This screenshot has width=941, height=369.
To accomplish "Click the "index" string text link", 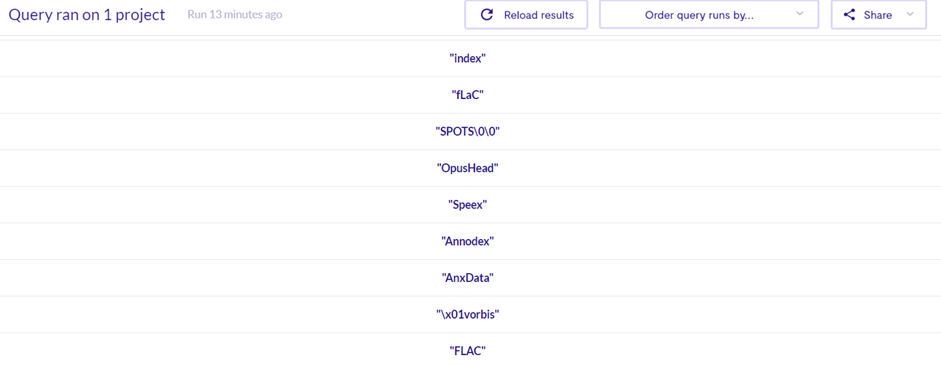I will 467,58.
